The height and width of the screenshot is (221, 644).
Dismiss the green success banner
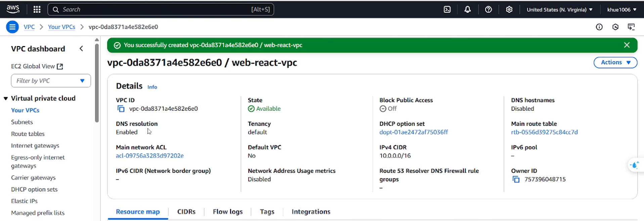[x=627, y=45]
